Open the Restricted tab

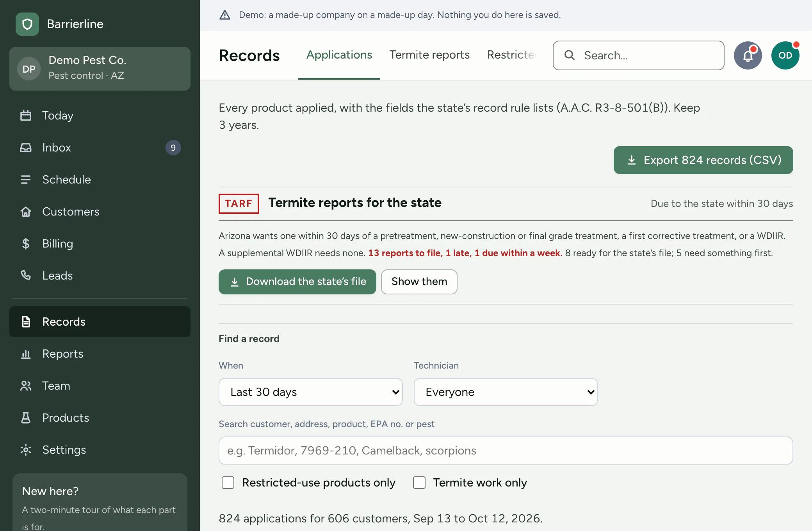[512, 55]
